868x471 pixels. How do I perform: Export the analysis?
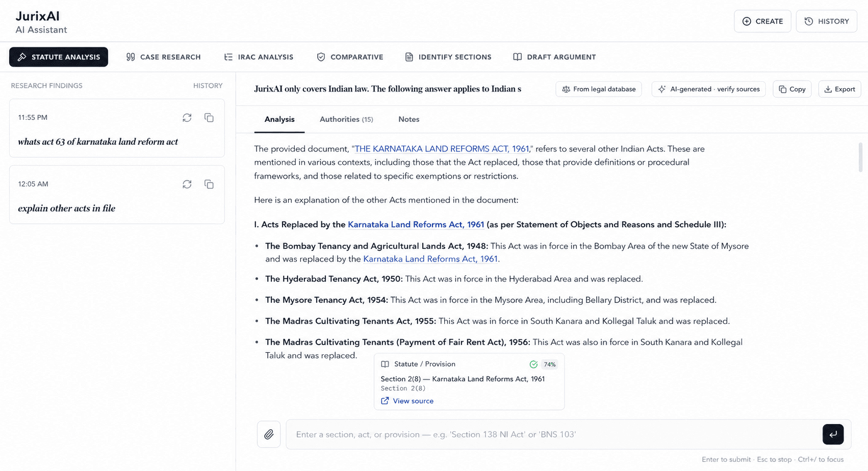coord(839,89)
